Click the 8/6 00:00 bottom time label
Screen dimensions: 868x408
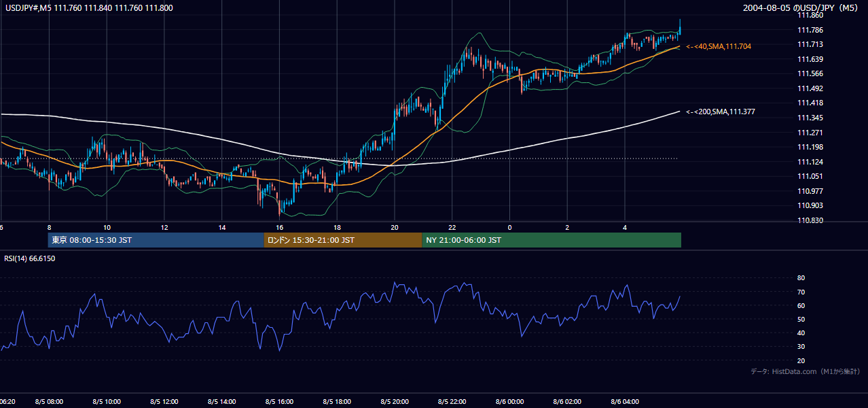(509, 402)
